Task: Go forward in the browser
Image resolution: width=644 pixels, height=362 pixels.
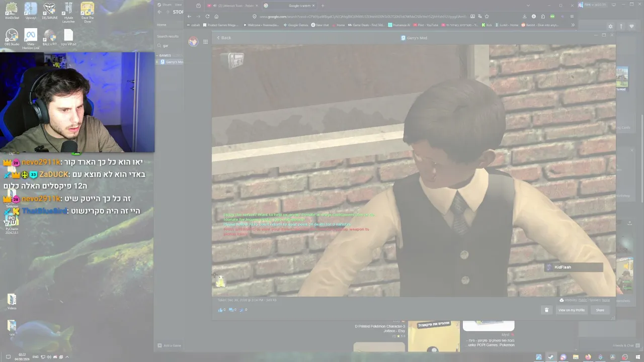Action: (x=198, y=16)
